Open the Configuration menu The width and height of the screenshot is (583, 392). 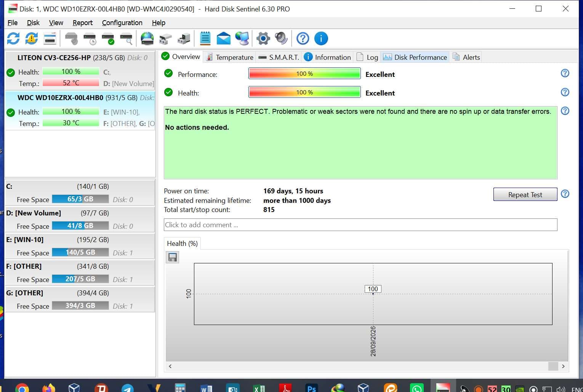tap(122, 23)
